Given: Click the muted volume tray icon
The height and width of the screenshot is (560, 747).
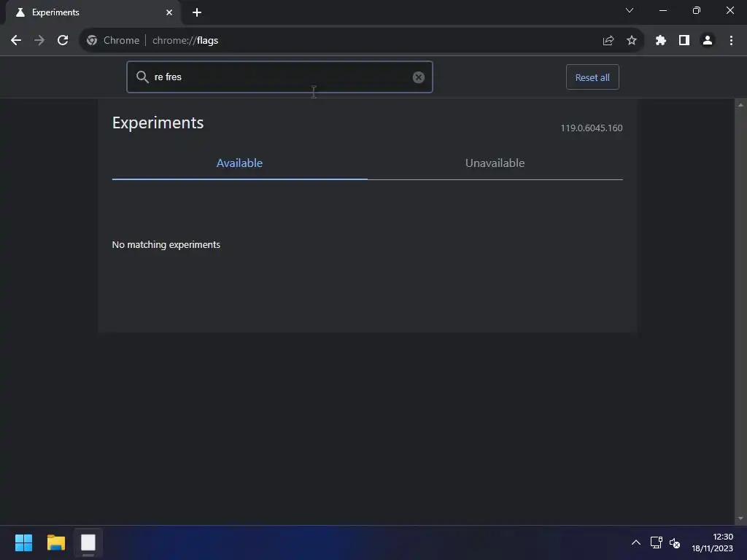Looking at the screenshot, I should coord(675,542).
